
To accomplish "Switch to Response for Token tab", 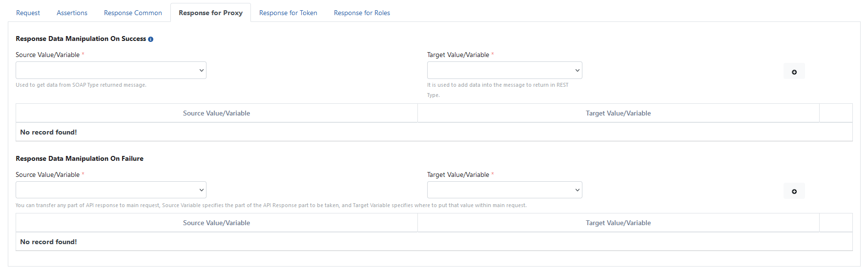I will [288, 13].
